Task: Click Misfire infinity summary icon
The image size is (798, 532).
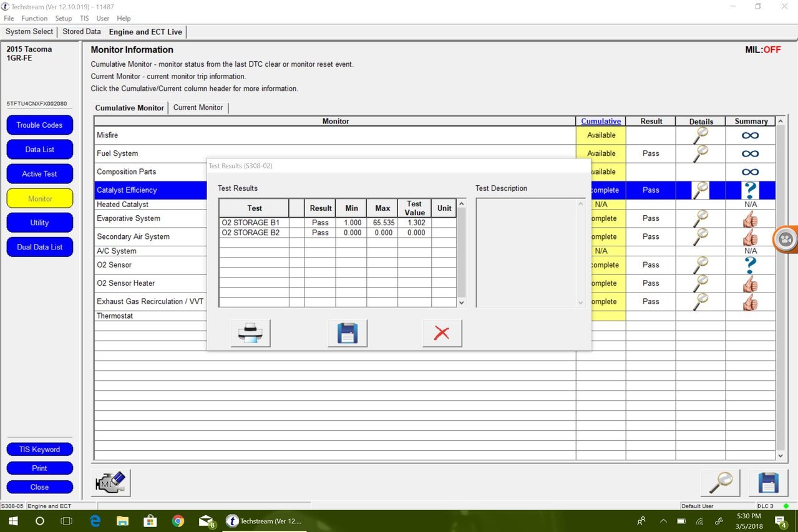Action: point(751,135)
